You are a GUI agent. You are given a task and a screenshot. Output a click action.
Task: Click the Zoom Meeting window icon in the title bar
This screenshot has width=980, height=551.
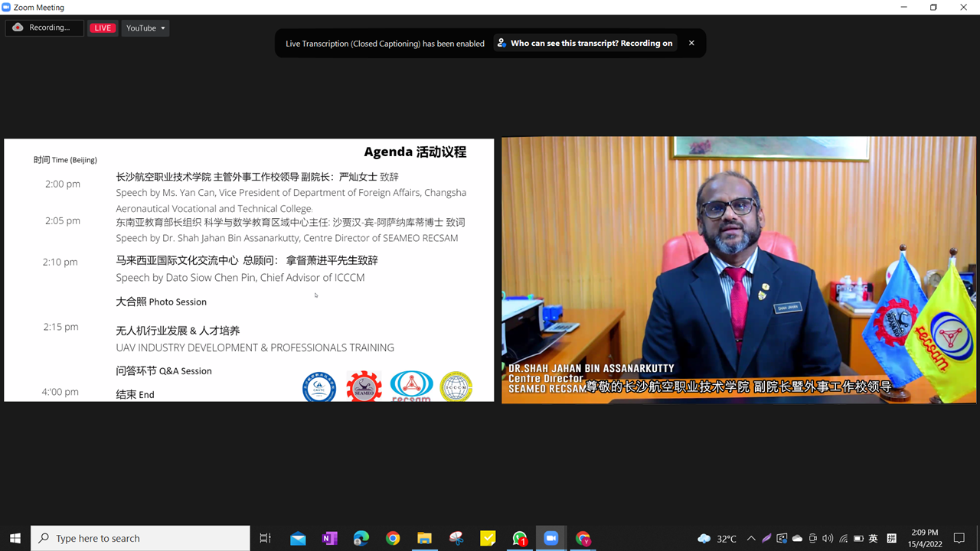pos(7,7)
